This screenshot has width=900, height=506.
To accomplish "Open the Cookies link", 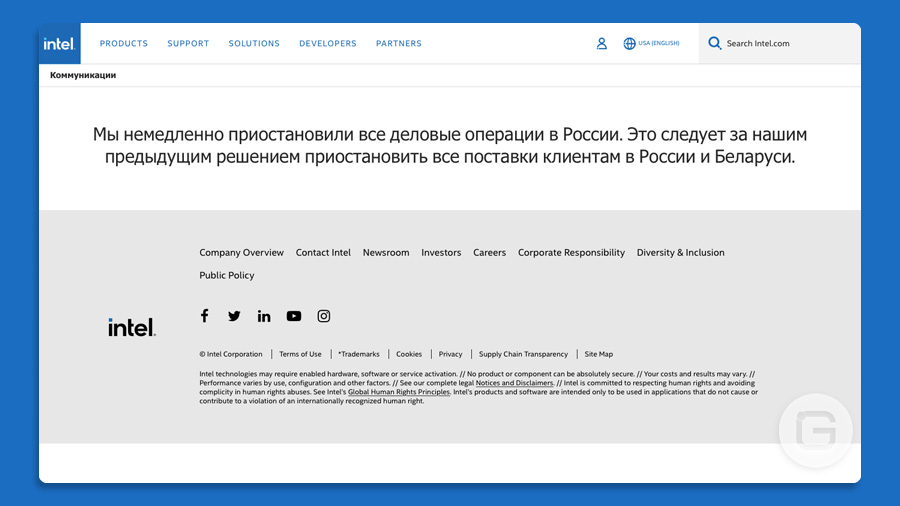I will (409, 354).
